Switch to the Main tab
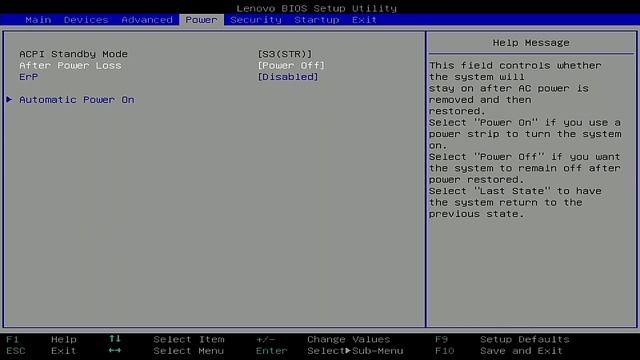640x360 pixels. 38,20
